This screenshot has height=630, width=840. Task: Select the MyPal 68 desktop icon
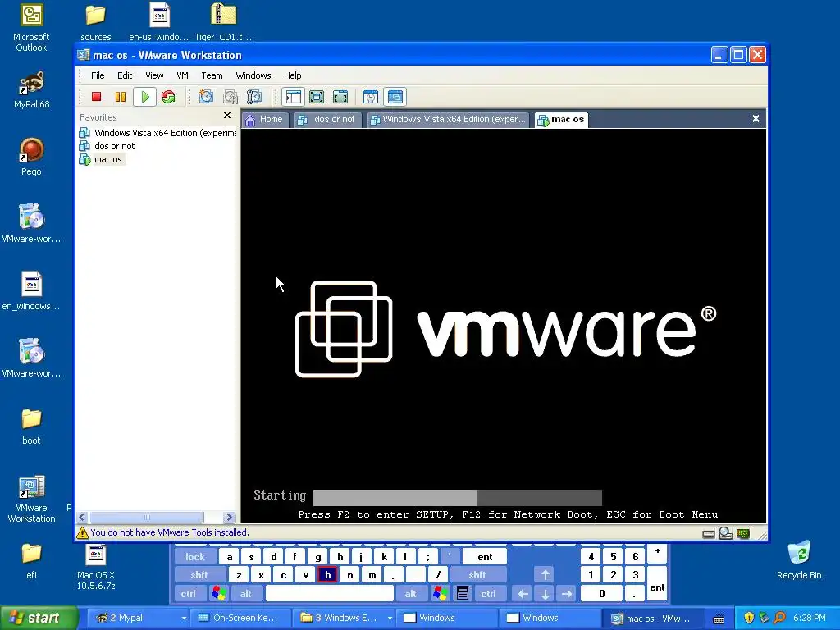[x=32, y=90]
